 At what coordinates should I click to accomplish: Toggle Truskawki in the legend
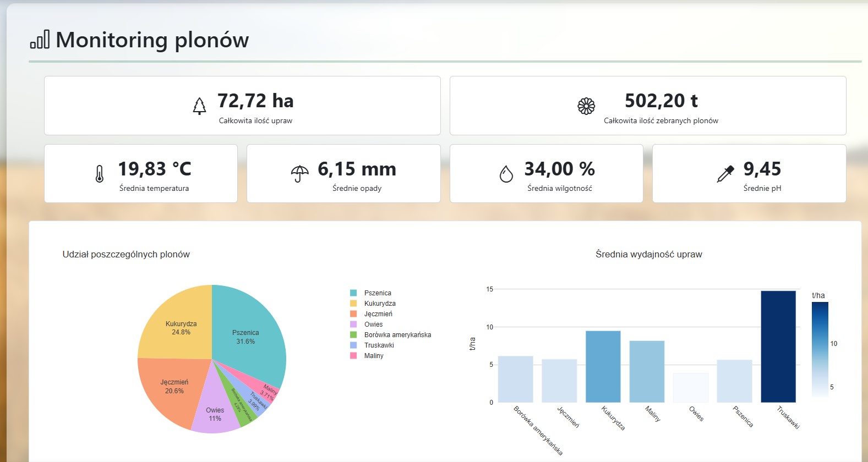[379, 345]
